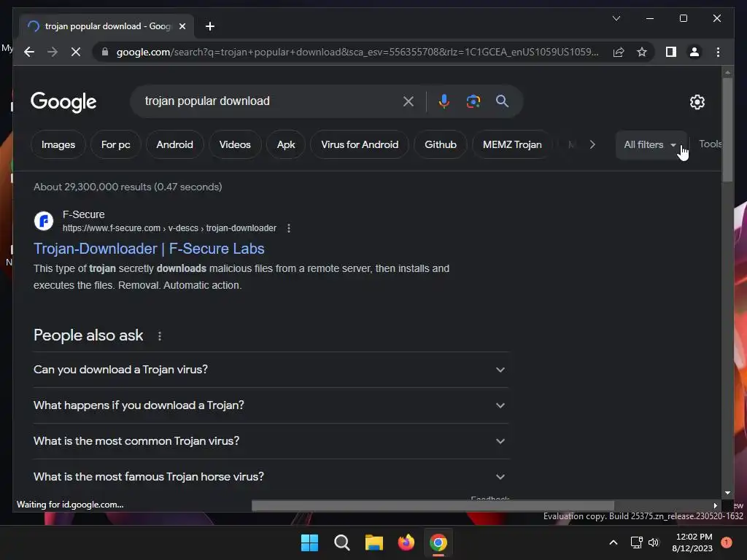
Task: Open the Chrome side panel icon
Action: tap(671, 52)
